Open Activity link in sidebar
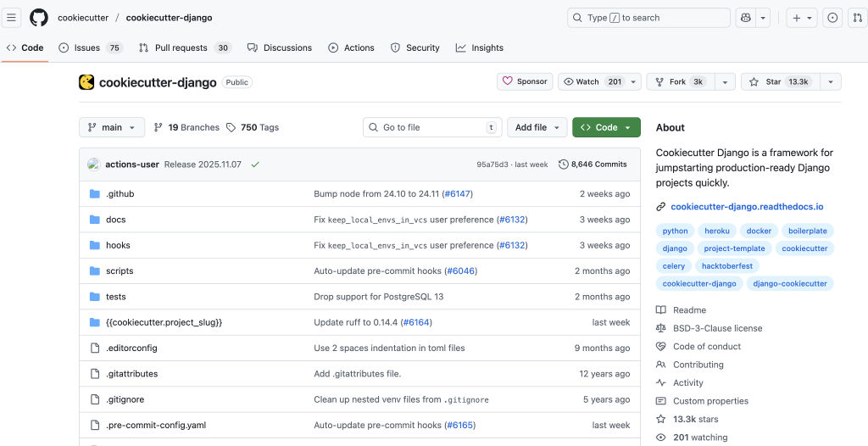The height and width of the screenshot is (446, 868). click(x=680, y=383)
